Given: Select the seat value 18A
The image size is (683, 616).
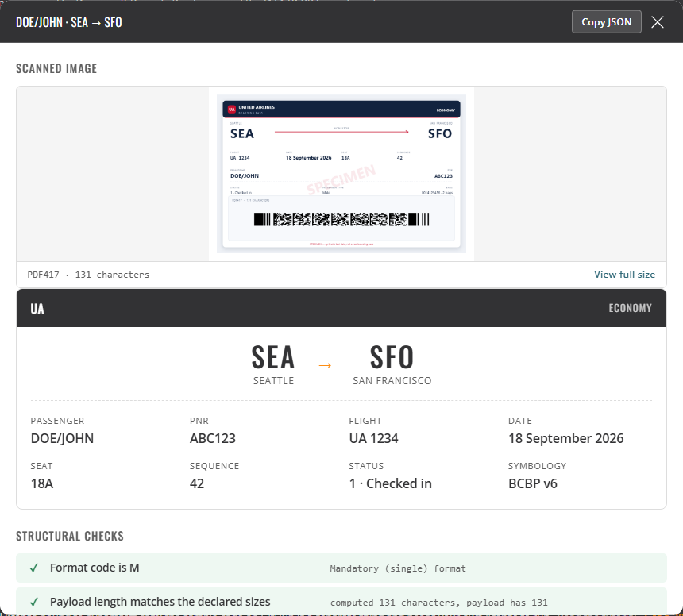Looking at the screenshot, I should tap(42, 483).
